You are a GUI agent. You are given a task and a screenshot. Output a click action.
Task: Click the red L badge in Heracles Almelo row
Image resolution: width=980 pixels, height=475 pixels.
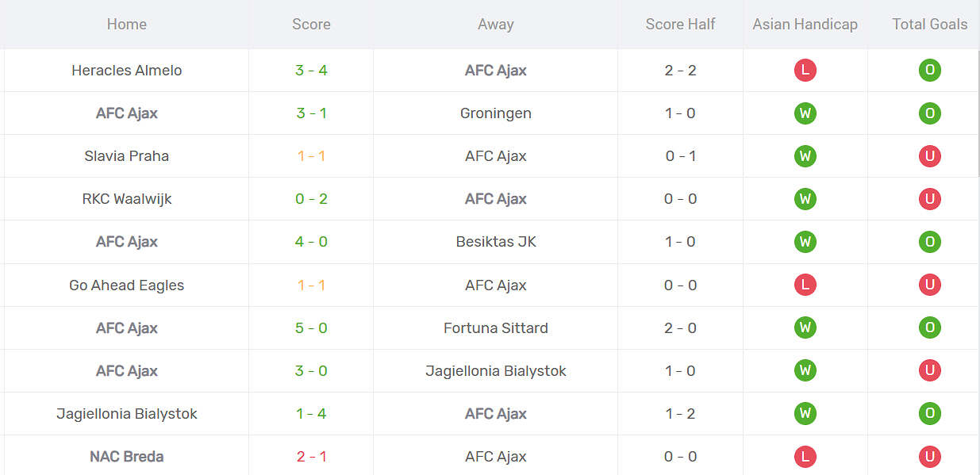(805, 71)
